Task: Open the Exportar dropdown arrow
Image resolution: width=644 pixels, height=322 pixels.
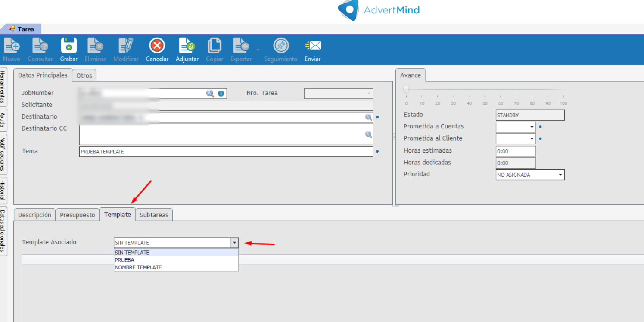Action: tap(258, 50)
